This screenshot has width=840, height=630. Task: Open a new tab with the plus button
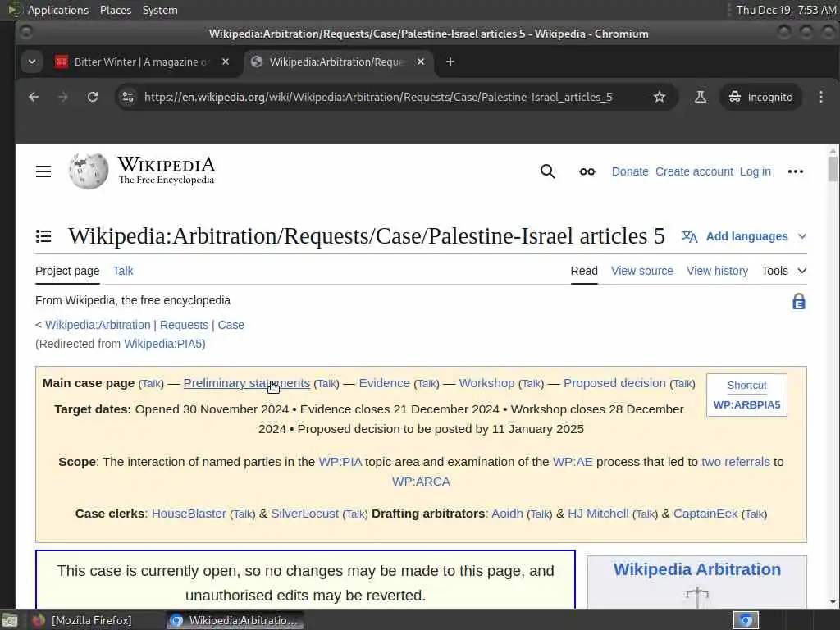coord(450,62)
